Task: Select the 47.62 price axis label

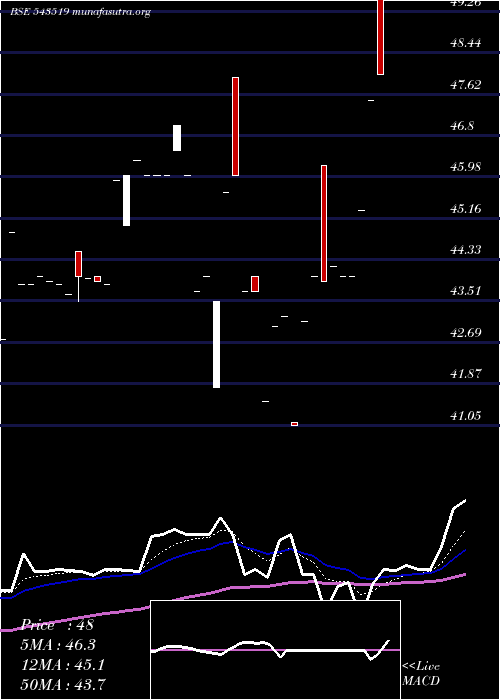Action: [x=466, y=85]
